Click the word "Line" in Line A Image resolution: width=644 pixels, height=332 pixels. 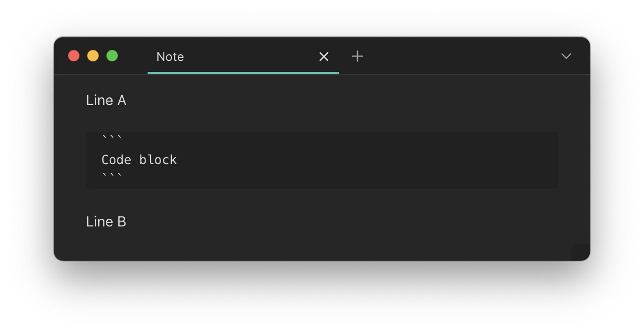(99, 100)
